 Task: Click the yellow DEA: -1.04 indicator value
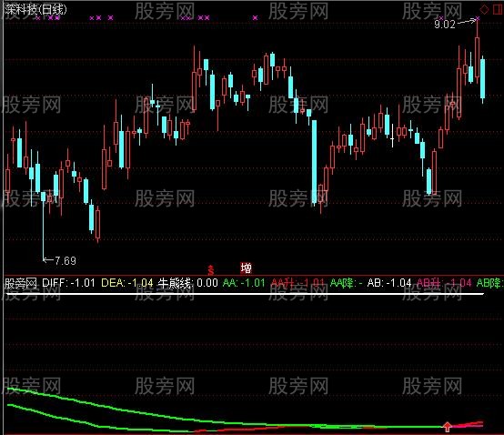[127, 283]
